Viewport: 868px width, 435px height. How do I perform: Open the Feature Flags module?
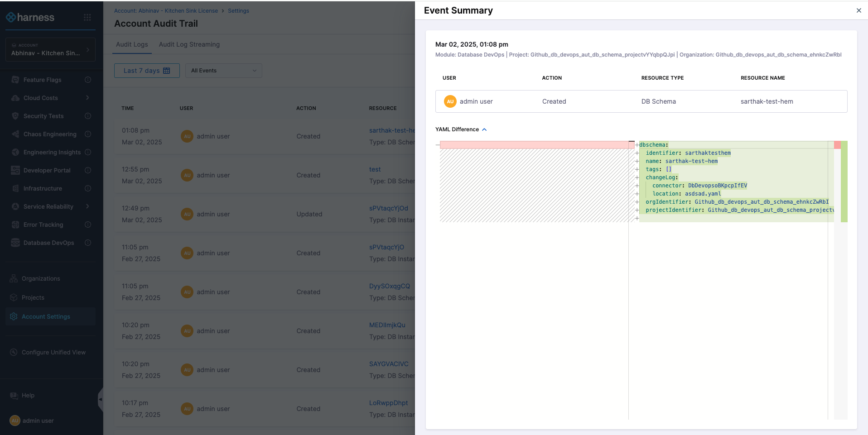coord(42,80)
